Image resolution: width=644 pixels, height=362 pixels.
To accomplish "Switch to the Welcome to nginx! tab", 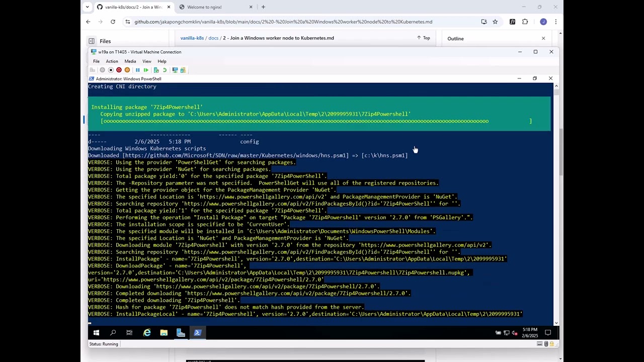I will click(x=216, y=7).
